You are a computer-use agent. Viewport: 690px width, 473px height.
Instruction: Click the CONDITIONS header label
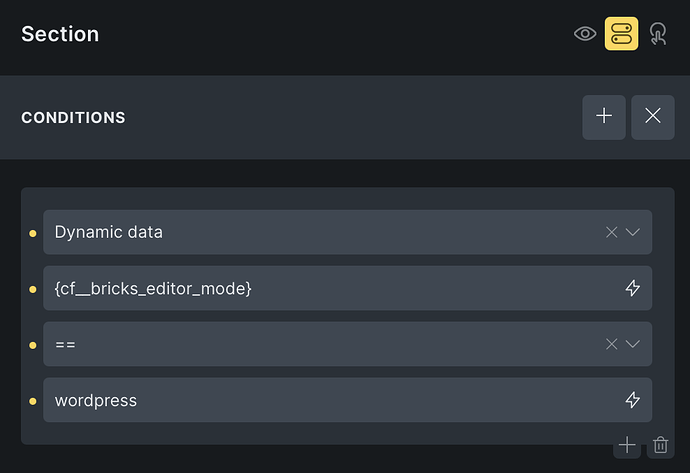[73, 118]
